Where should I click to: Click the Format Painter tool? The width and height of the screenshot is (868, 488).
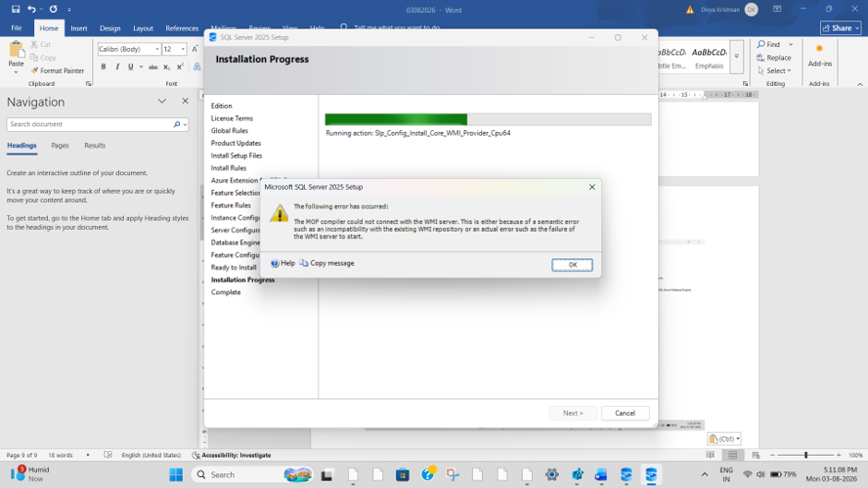coord(57,71)
